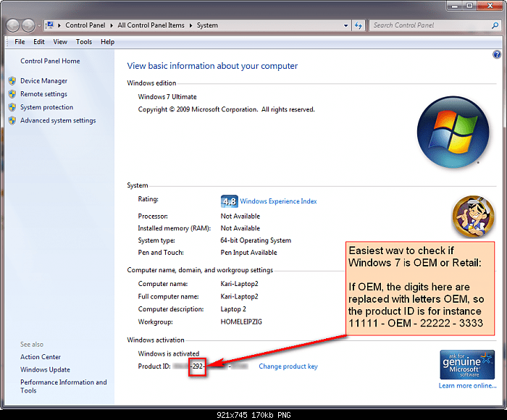Click the HOMELEIPZIG workgroup value

coord(241,322)
